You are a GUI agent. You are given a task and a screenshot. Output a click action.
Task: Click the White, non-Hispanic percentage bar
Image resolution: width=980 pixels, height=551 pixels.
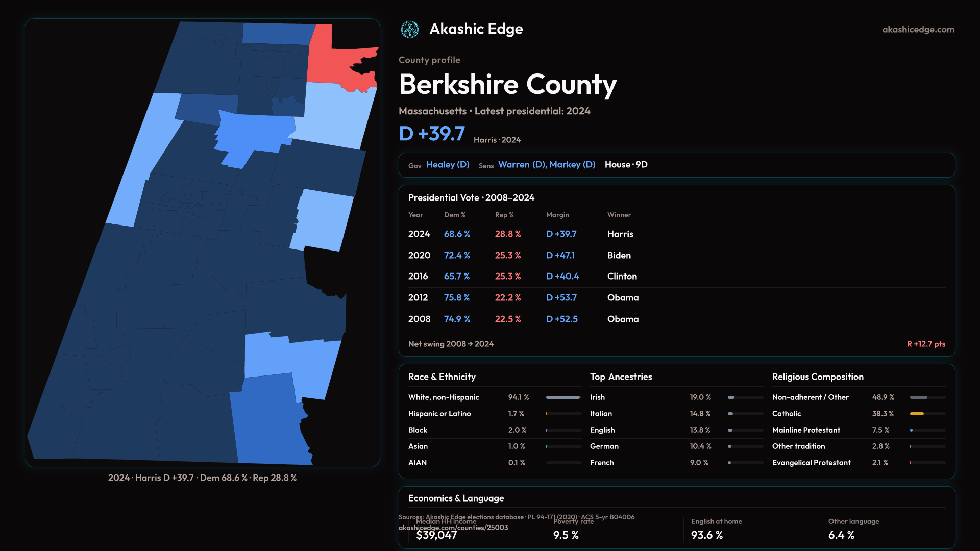563,397
